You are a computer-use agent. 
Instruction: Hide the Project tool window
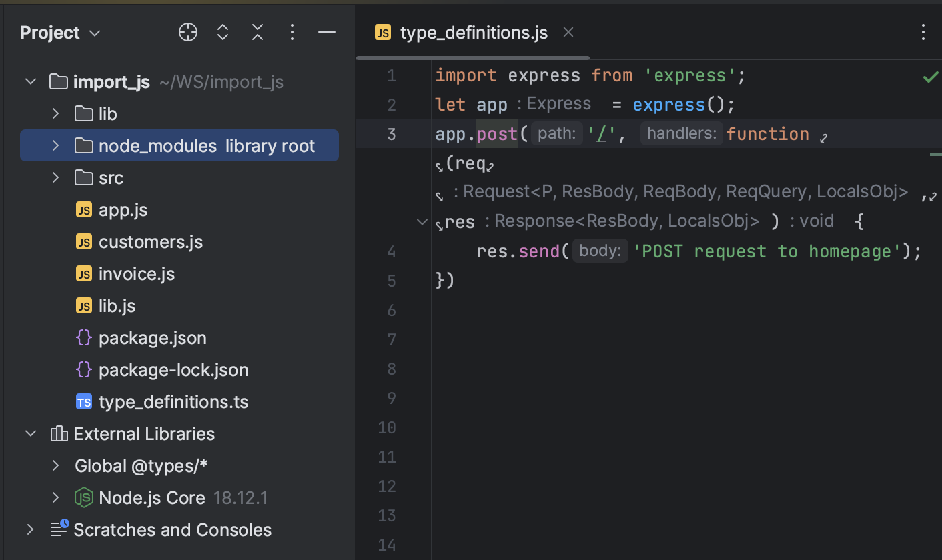pos(326,32)
